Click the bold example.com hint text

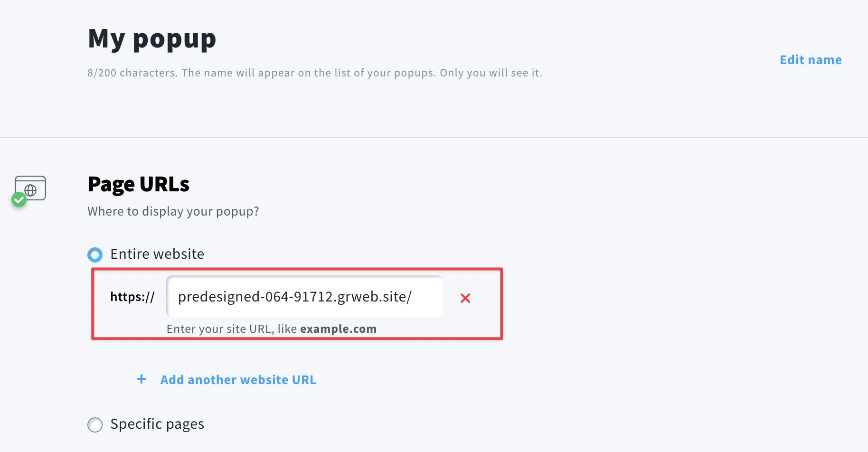coord(338,329)
